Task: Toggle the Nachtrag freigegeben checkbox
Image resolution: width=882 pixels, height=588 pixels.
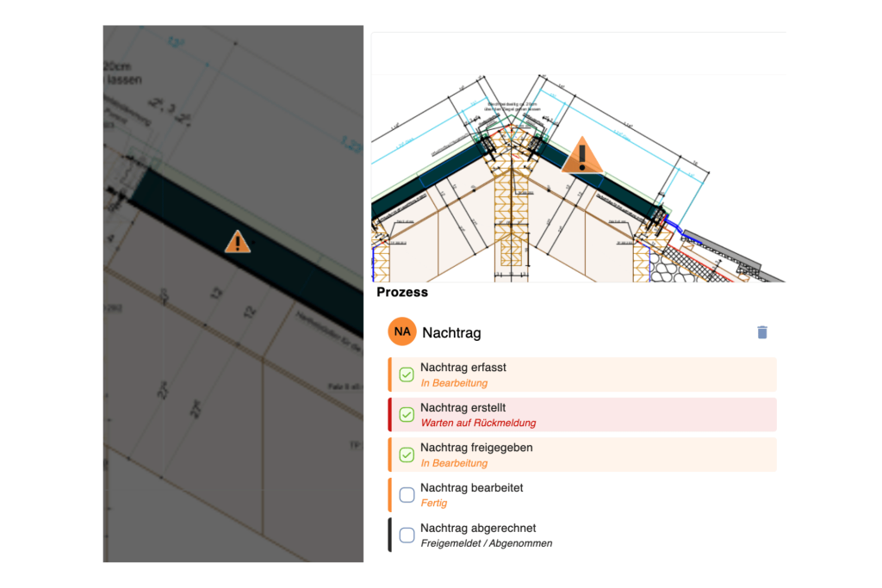Action: click(407, 455)
